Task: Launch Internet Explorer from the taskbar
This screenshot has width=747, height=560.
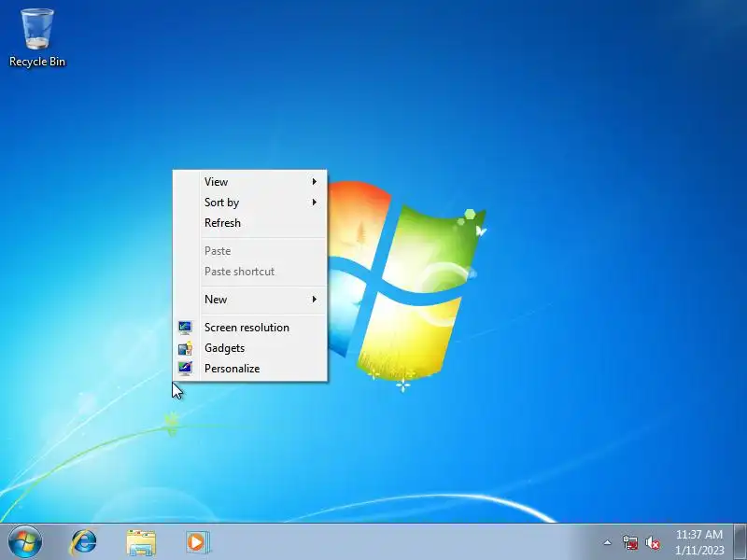Action: point(83,542)
